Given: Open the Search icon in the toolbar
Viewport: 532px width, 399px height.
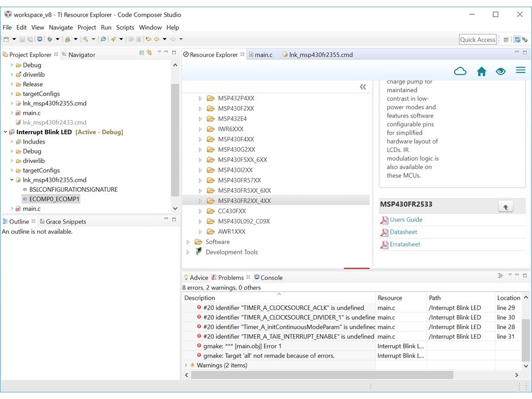Looking at the screenshot, I should tap(103, 39).
